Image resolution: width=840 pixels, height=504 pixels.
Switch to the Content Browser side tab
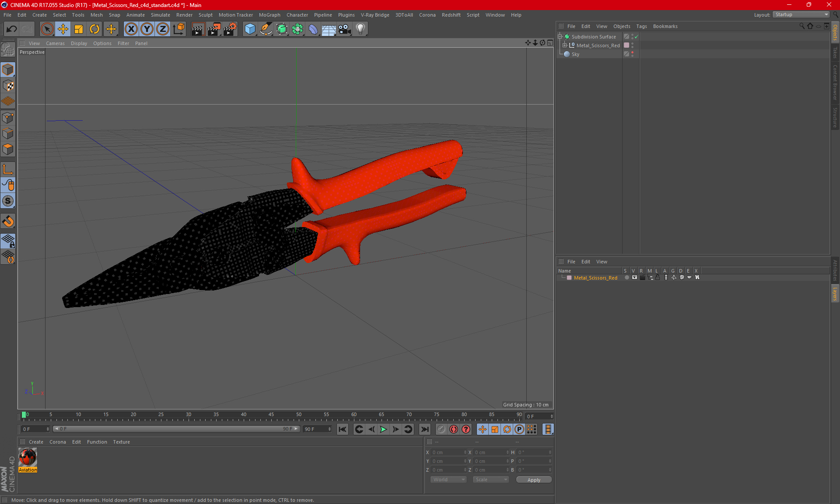pyautogui.click(x=835, y=82)
